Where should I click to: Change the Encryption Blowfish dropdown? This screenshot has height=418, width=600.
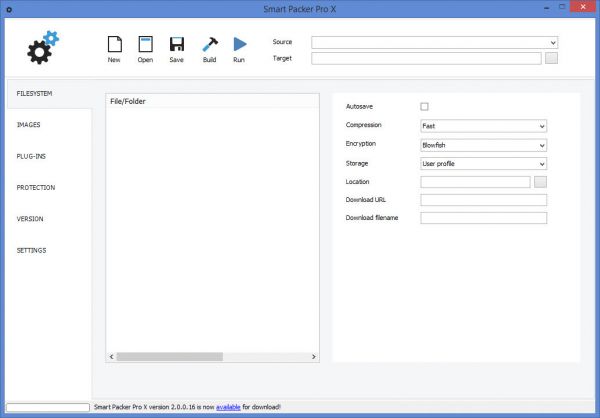[484, 145]
